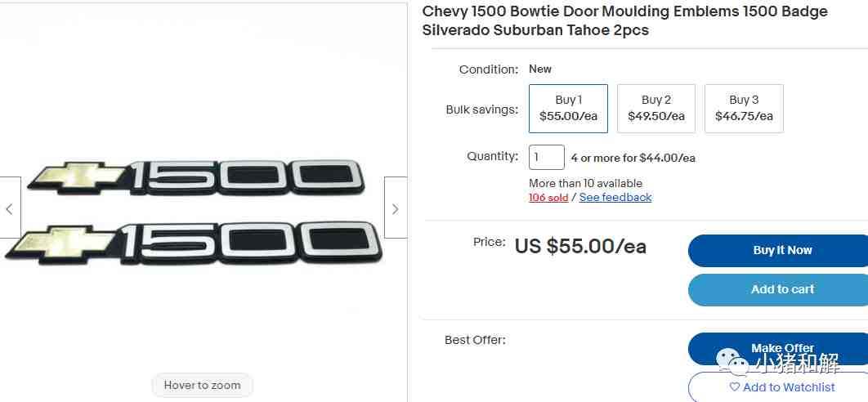Image resolution: width=868 pixels, height=402 pixels.
Task: Click the Hover to zoom pill
Action: [203, 385]
